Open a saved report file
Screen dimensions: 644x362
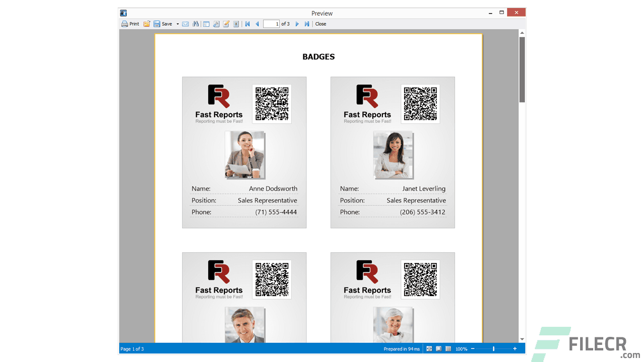[x=147, y=24]
